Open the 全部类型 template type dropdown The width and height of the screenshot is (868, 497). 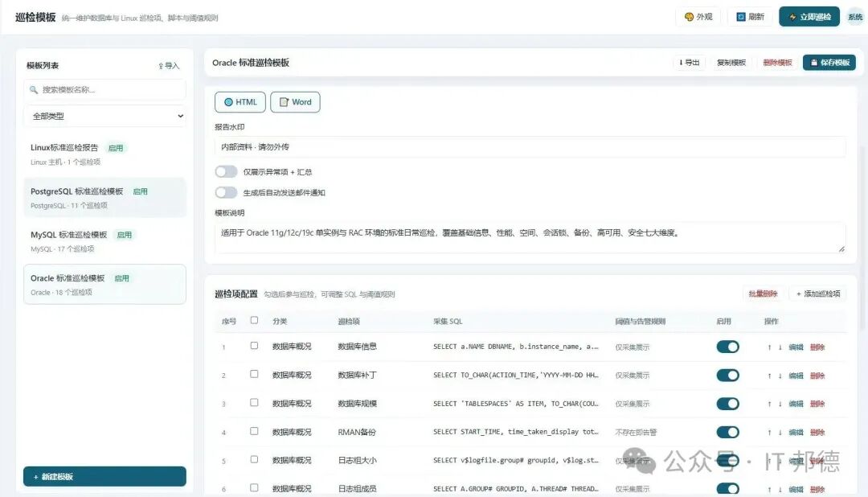tap(104, 117)
